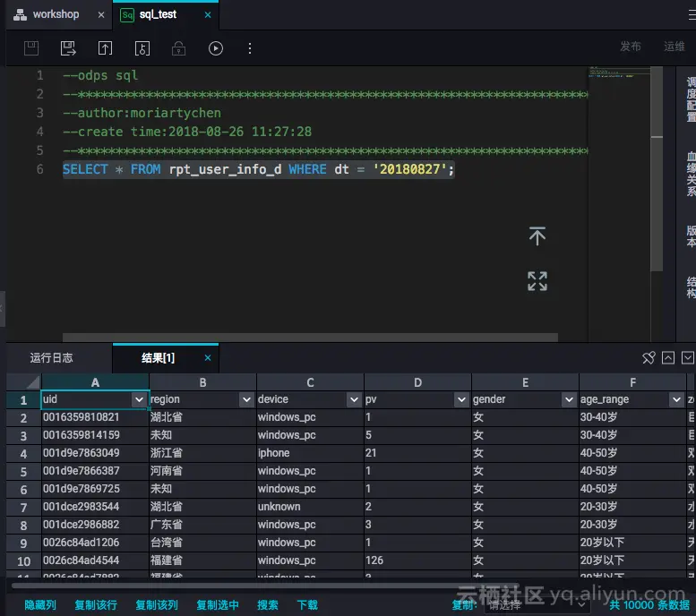Run the SQL query with play button
Screen dimensions: 696x616
pos(216,48)
